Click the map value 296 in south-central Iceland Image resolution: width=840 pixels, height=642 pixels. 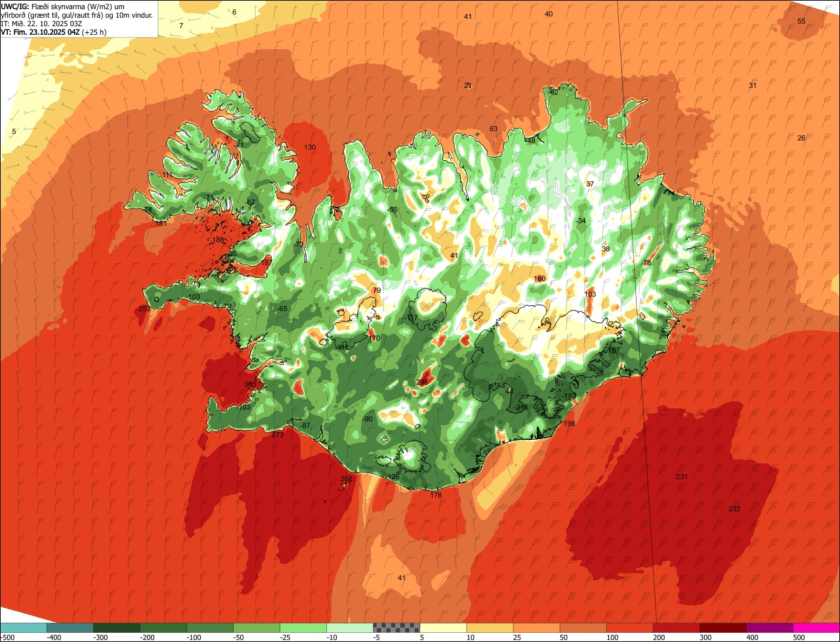(422, 382)
